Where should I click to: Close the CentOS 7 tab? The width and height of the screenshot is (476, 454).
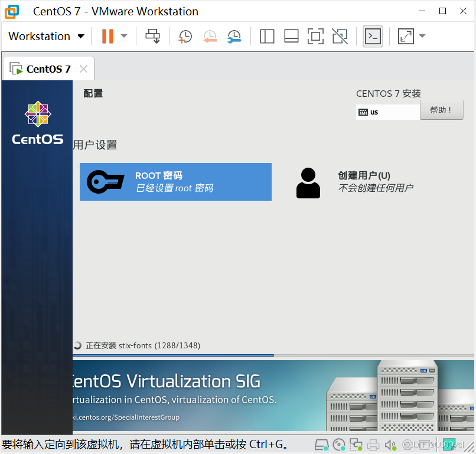(83, 69)
